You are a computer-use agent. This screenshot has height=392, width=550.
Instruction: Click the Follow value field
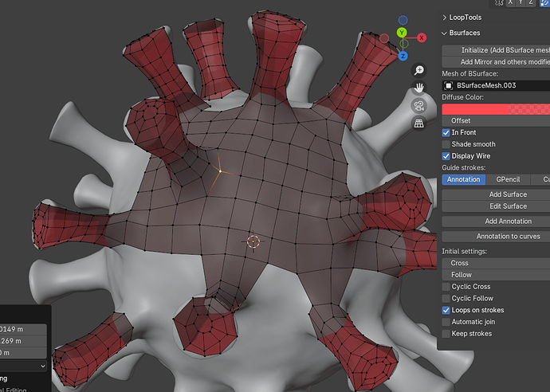(x=496, y=275)
